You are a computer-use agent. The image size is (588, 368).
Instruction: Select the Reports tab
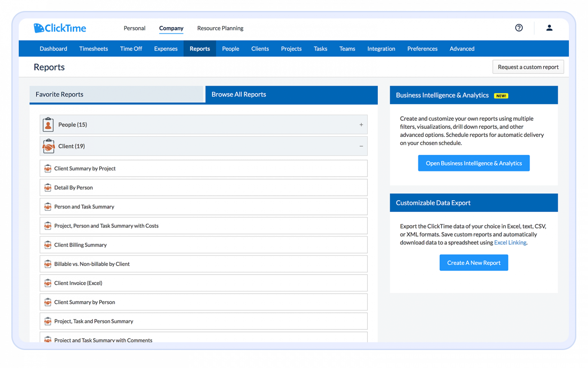[200, 49]
